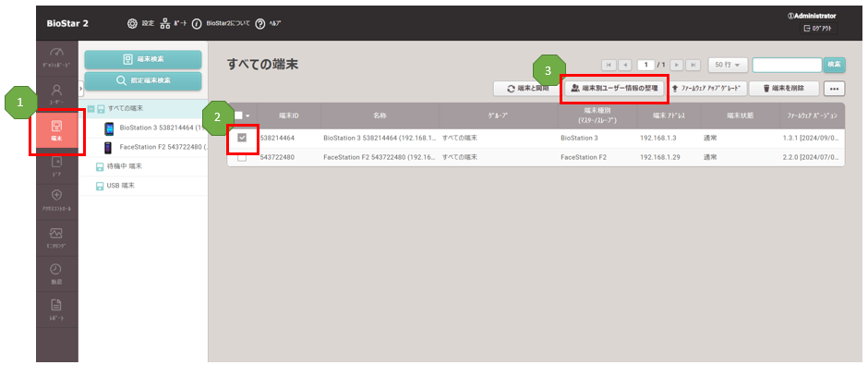The image size is (868, 365).
Task: Open the User section in sidebar
Action: tap(57, 93)
